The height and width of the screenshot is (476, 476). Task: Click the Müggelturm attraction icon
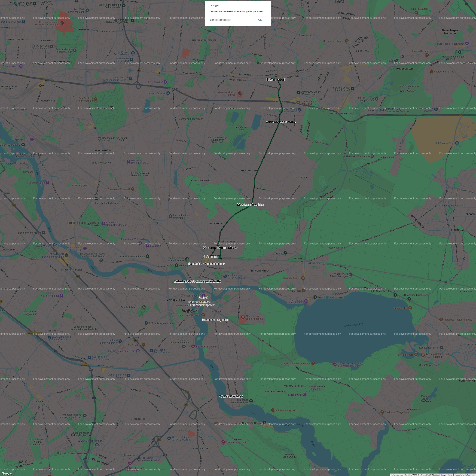point(304,394)
